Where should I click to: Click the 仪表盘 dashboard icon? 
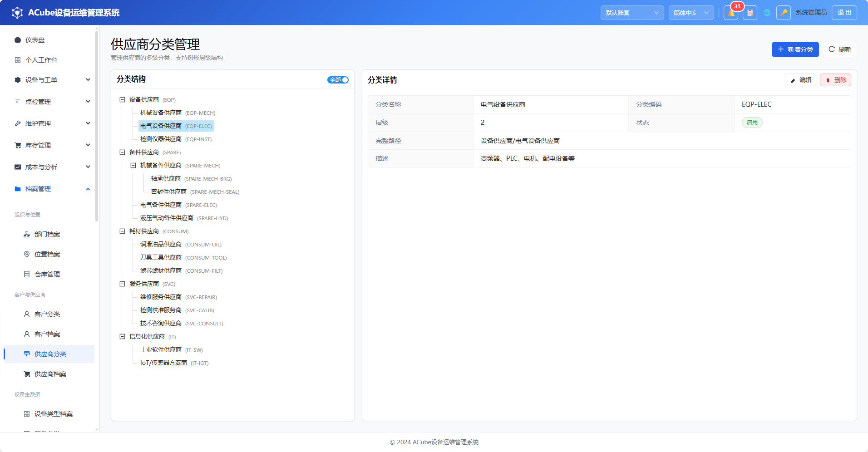click(18, 40)
